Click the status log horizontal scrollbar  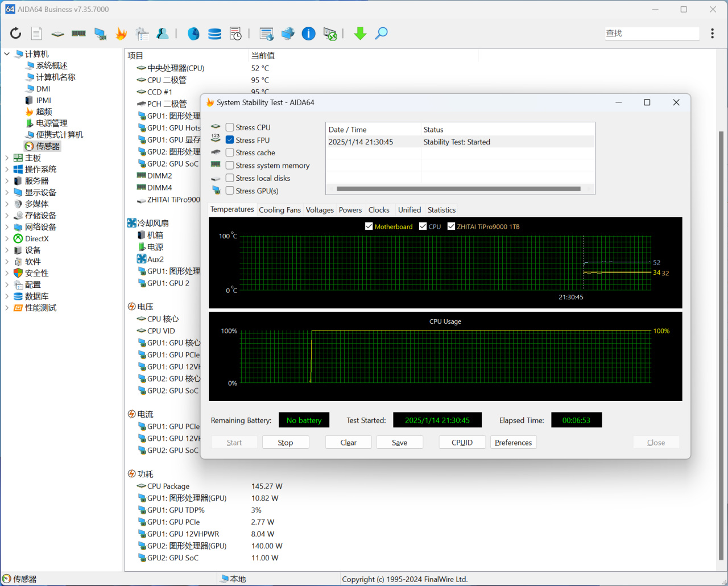click(458, 188)
